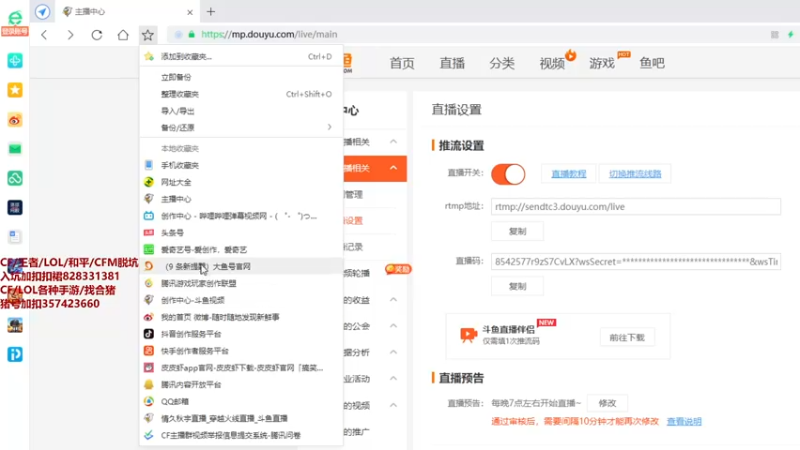This screenshot has width=800, height=450.
Task: Collapse the 播分析 section chevron
Action: tap(393, 352)
